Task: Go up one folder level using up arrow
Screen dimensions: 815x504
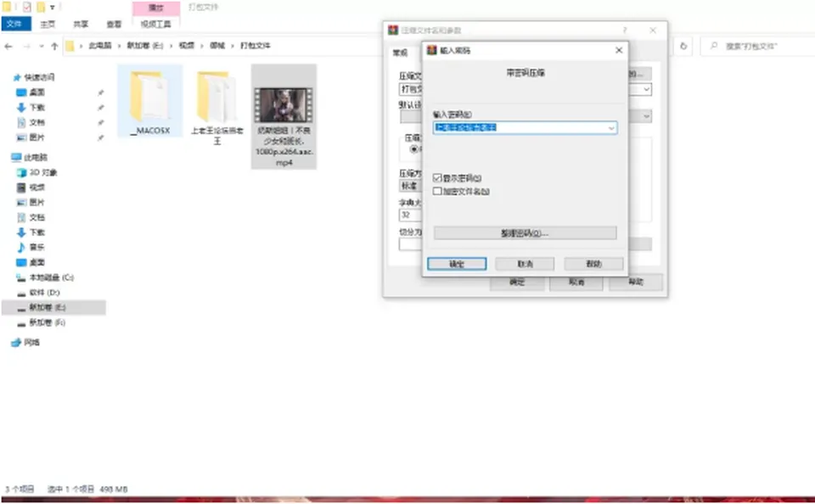Action: [x=54, y=47]
